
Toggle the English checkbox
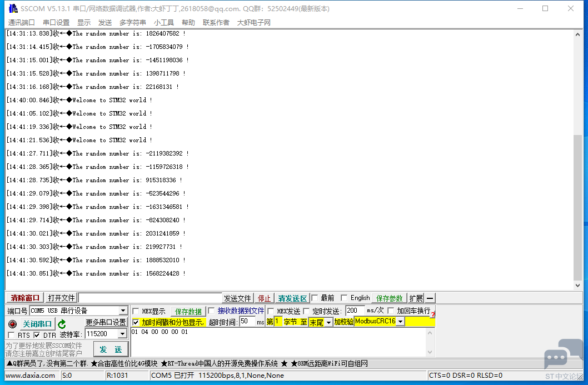pyautogui.click(x=344, y=298)
